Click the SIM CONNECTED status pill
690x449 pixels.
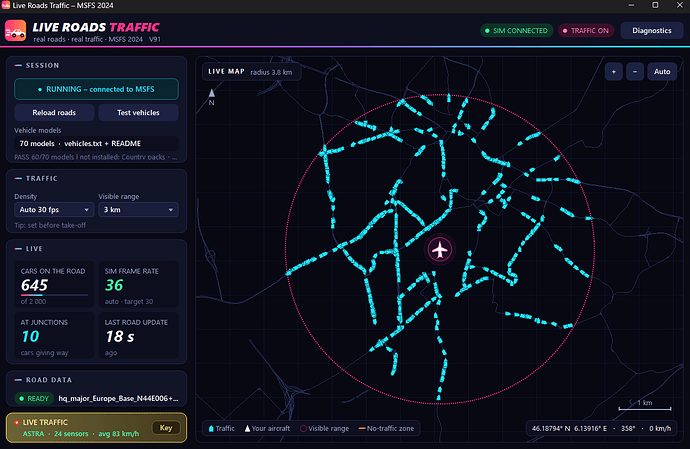pos(517,31)
